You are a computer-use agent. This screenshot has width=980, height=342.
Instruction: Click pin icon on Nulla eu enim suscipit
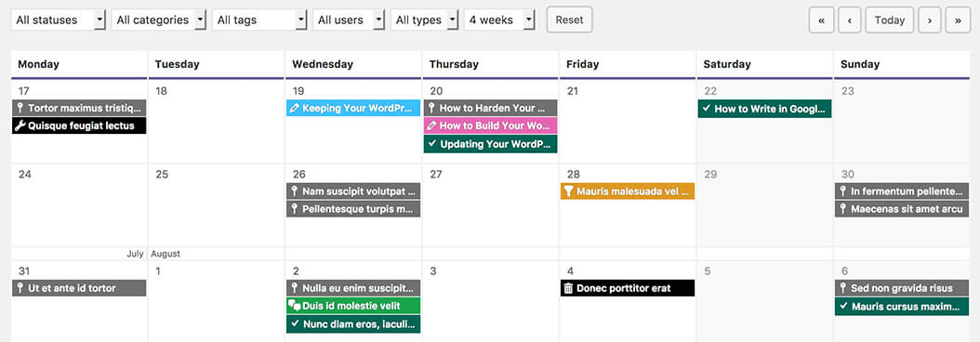click(295, 288)
